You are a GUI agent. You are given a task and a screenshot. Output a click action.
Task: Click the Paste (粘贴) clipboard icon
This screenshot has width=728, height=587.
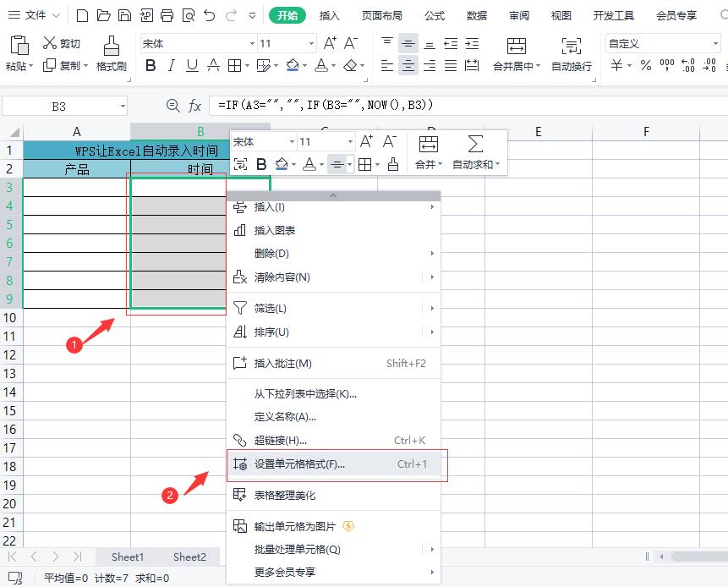[x=19, y=46]
